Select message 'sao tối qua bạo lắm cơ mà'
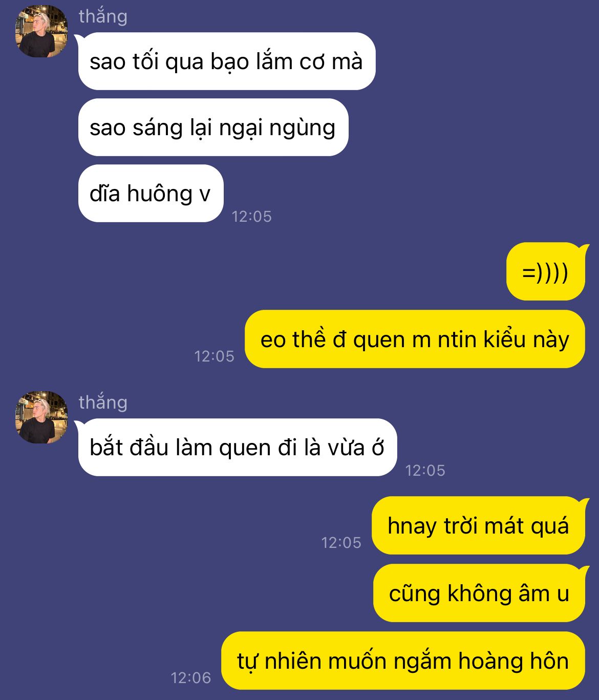The width and height of the screenshot is (599, 700). 226,61
